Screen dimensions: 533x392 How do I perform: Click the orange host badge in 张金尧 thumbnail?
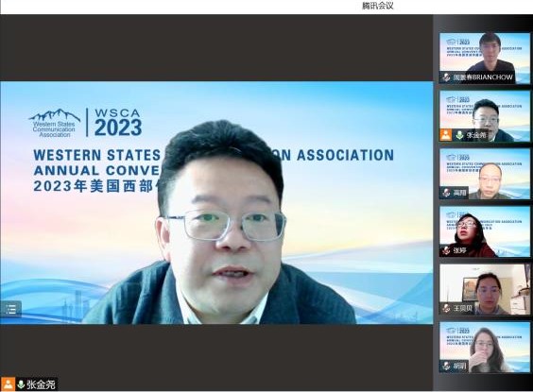446,135
